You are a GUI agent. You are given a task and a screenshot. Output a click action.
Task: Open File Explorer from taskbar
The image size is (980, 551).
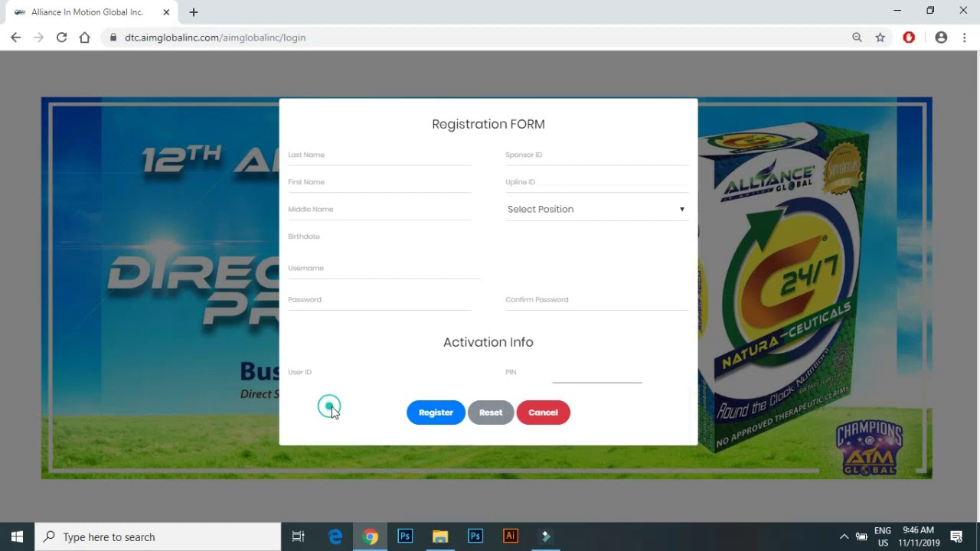point(440,536)
